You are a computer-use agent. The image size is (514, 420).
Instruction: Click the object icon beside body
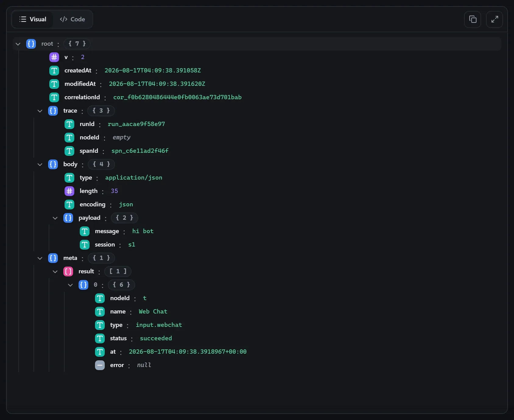[53, 164]
